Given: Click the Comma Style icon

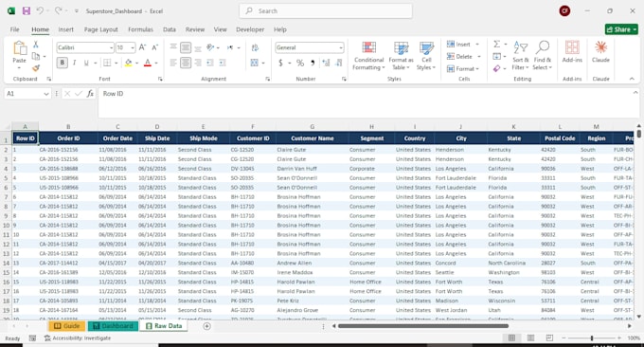Looking at the screenshot, I should tap(313, 63).
